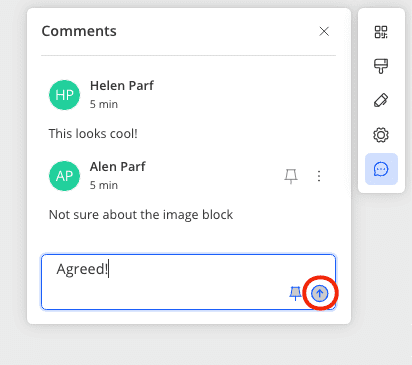The image size is (412, 365).
Task: Click into the "Agreed!" reply field
Action: 188,282
